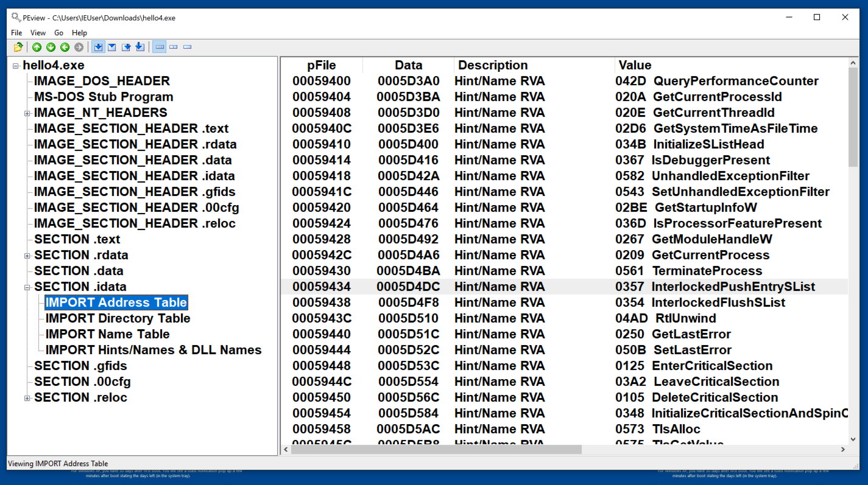868x485 pixels.
Task: Collapse the hello4.exe root node
Action: coord(16,66)
